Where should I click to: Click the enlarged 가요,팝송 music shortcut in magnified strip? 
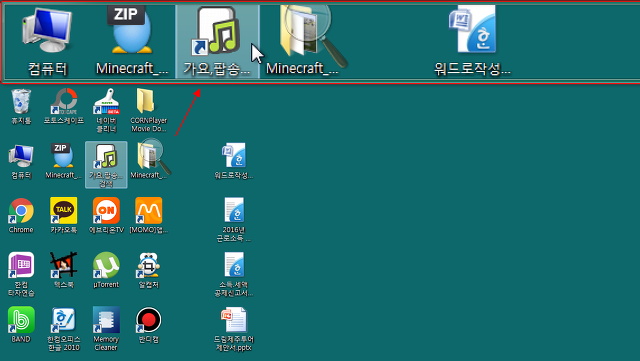217,41
